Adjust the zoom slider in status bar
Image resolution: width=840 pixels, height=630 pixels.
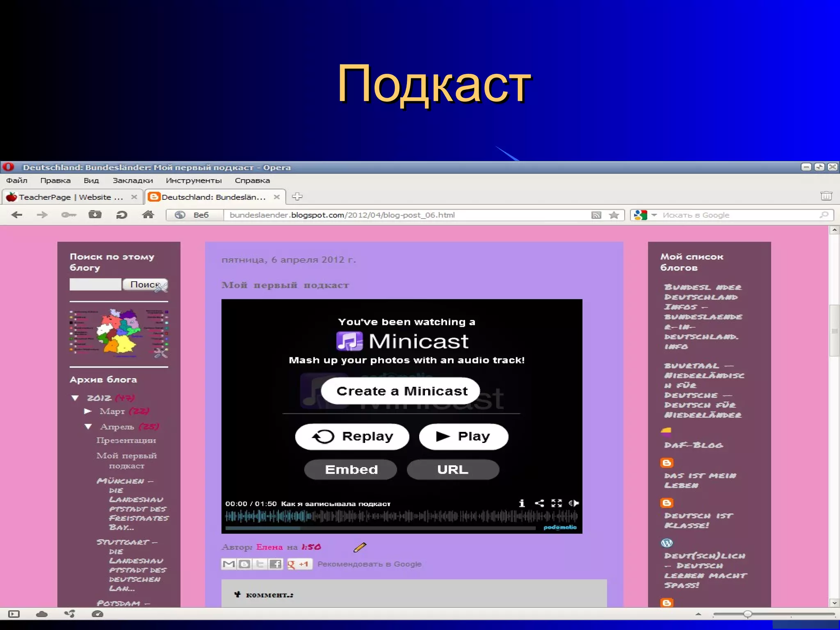748,614
